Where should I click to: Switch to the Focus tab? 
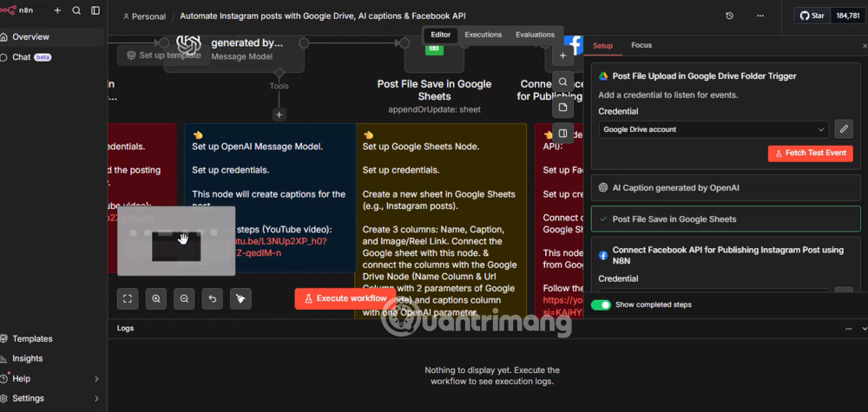click(641, 45)
